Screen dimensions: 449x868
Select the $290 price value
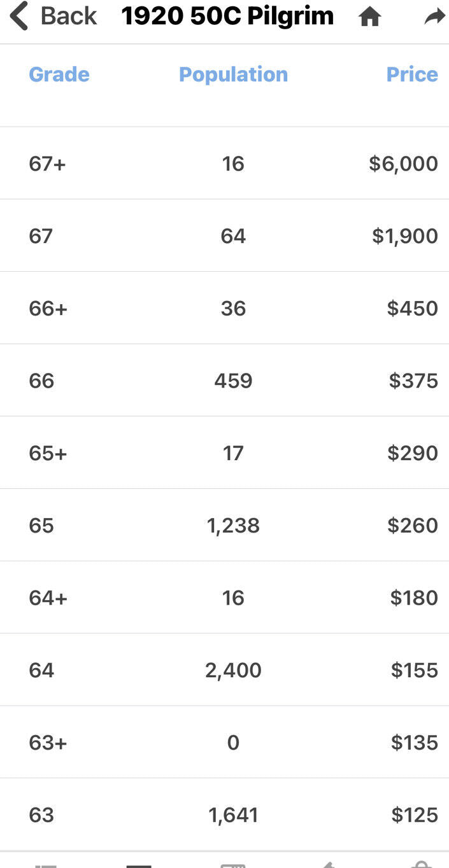pyautogui.click(x=413, y=453)
